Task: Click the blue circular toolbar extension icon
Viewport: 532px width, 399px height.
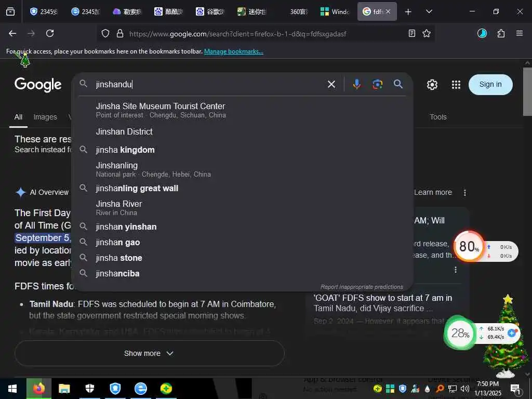Action: click(482, 33)
